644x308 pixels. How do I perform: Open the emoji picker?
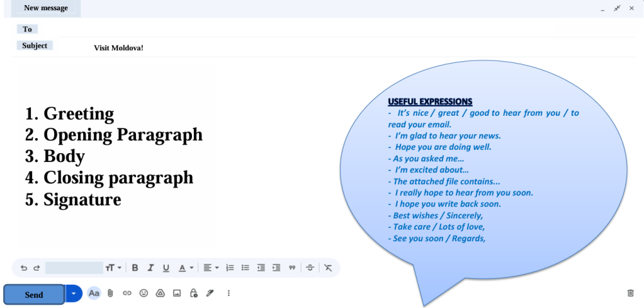(x=144, y=293)
